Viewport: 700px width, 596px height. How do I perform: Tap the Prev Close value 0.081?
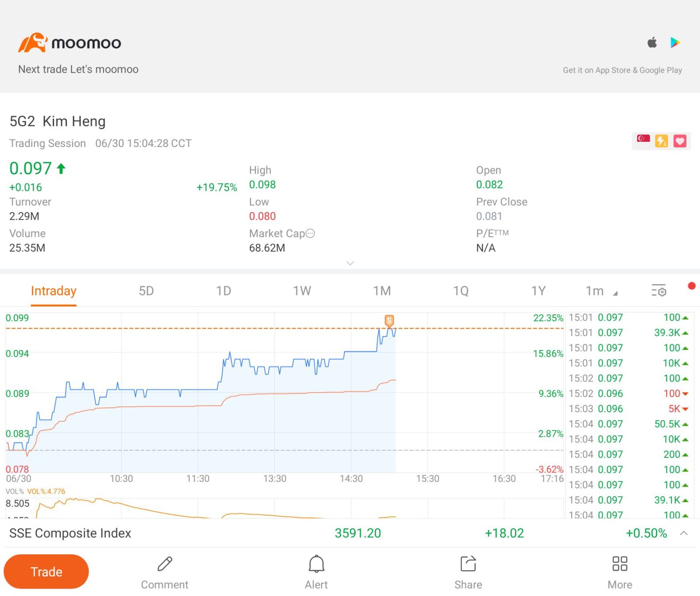point(489,216)
